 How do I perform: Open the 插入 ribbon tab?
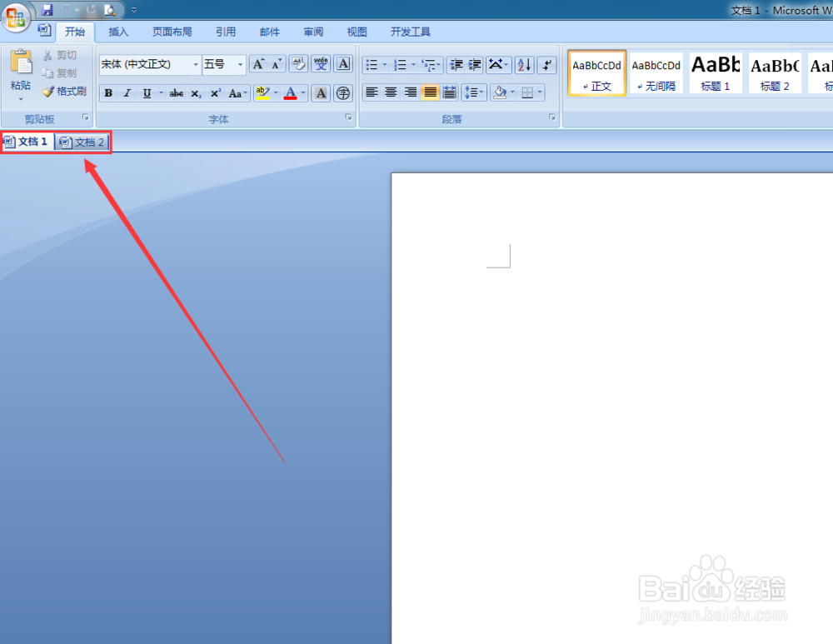click(x=118, y=32)
